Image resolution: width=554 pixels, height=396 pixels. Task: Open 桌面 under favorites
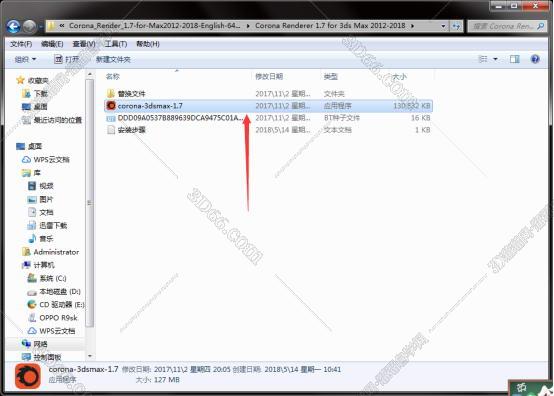tap(40, 107)
